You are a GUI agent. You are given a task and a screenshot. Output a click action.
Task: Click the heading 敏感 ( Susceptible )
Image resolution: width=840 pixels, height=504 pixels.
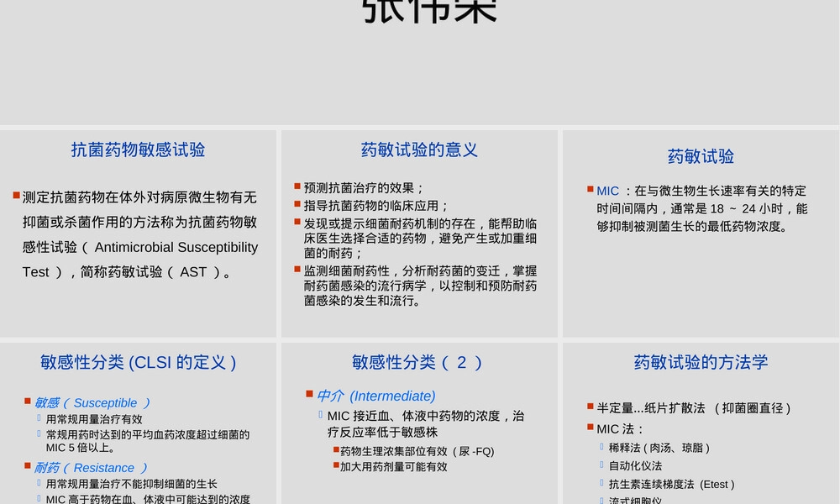(92, 402)
